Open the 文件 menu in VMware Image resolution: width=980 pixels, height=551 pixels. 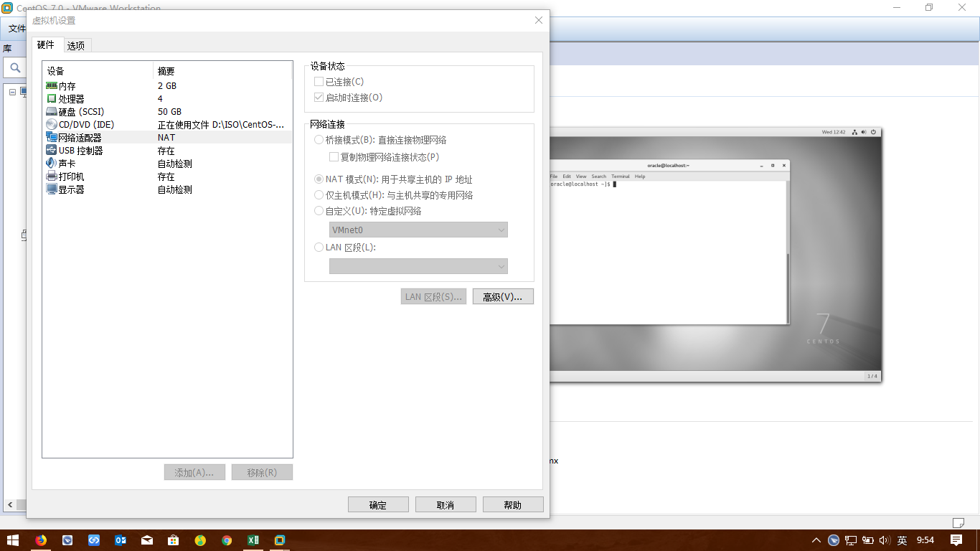pos(16,29)
